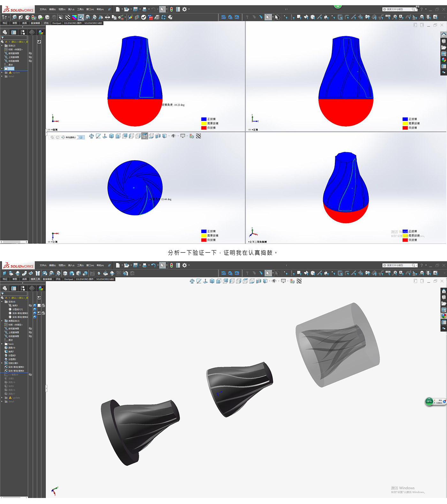Screen dimensions: 447x504
Task: Open ConfigurationManager tab in draft analysis window
Action: click(x=23, y=32)
